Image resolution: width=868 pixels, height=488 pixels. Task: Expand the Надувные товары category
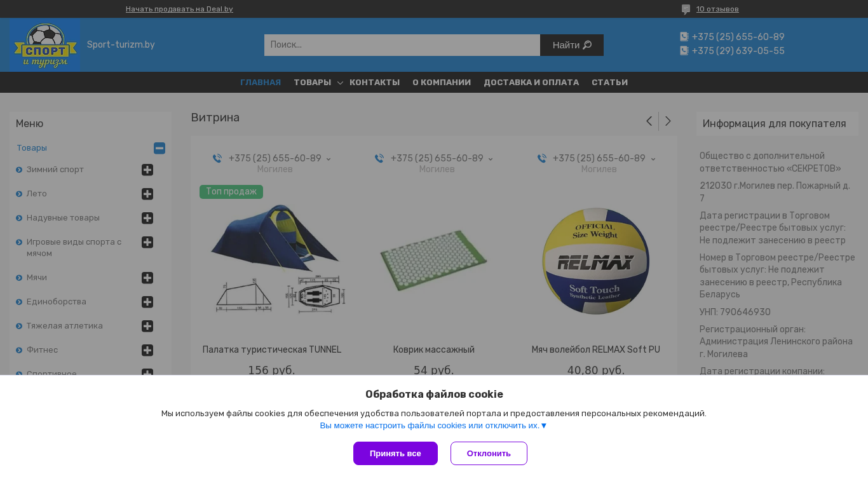[147, 218]
